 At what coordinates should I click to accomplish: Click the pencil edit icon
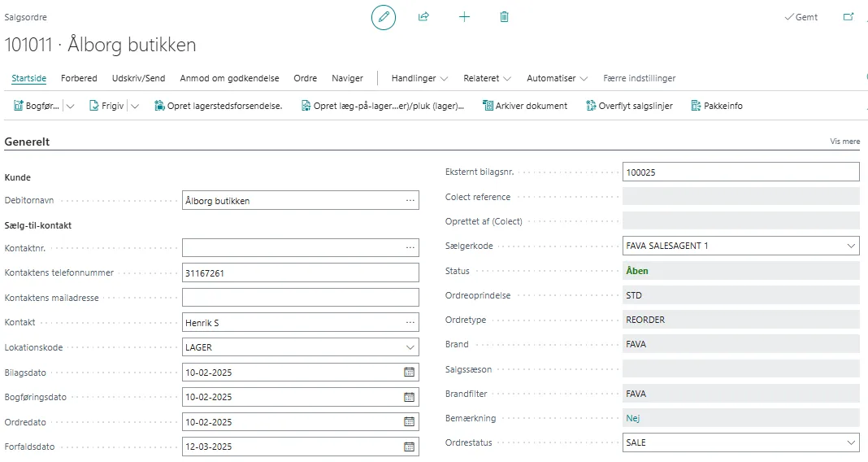(x=384, y=17)
